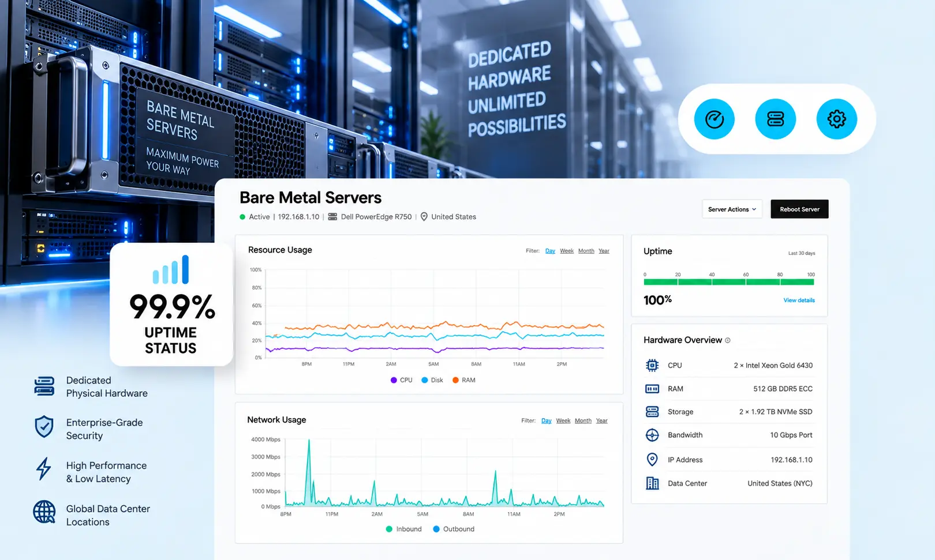Select Day filter in Network Usage
The height and width of the screenshot is (560, 935).
tap(547, 421)
